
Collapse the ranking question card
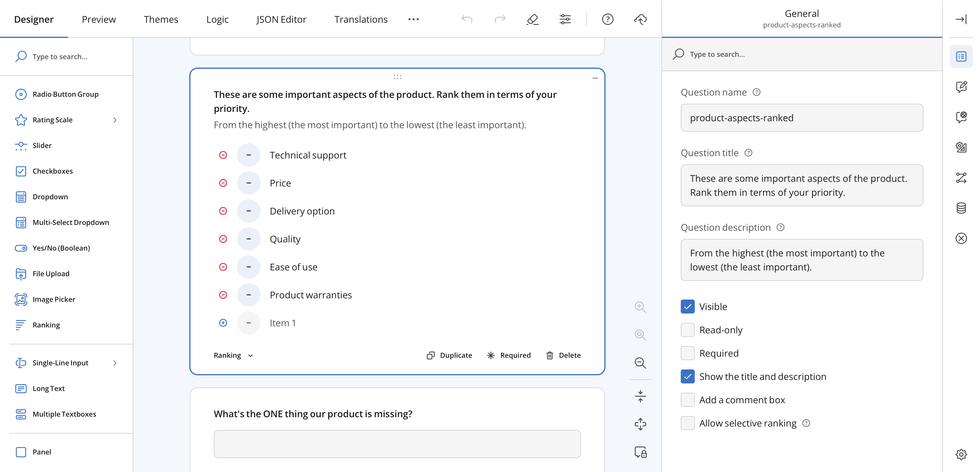(x=595, y=78)
